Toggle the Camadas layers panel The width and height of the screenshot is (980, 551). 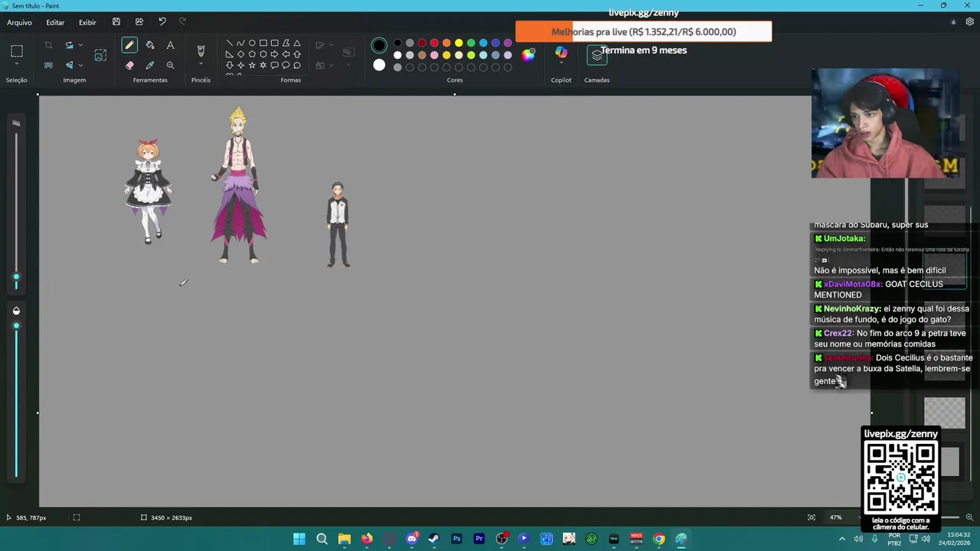pyautogui.click(x=596, y=55)
